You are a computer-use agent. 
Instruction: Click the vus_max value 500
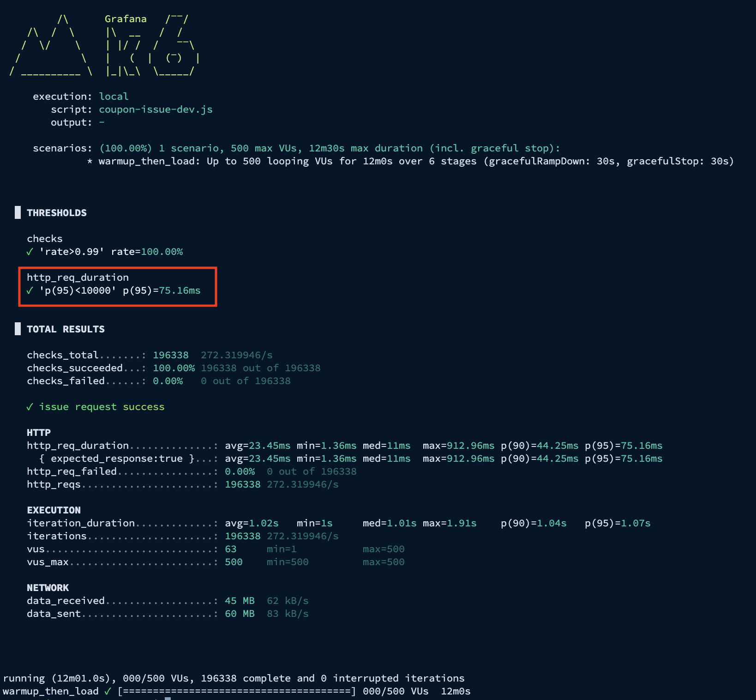coord(234,562)
